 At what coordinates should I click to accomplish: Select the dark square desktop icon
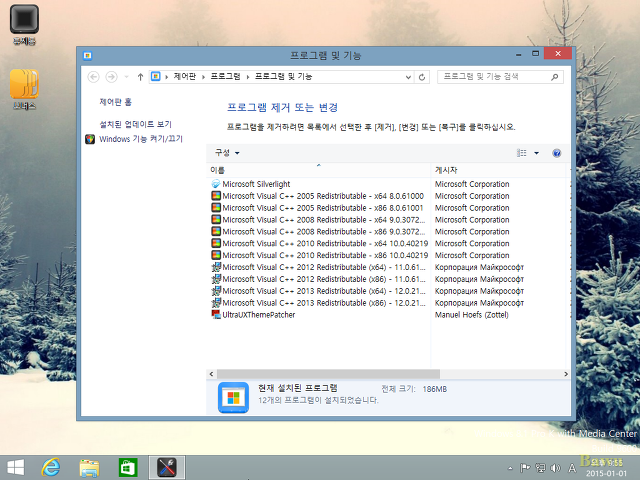[x=24, y=19]
